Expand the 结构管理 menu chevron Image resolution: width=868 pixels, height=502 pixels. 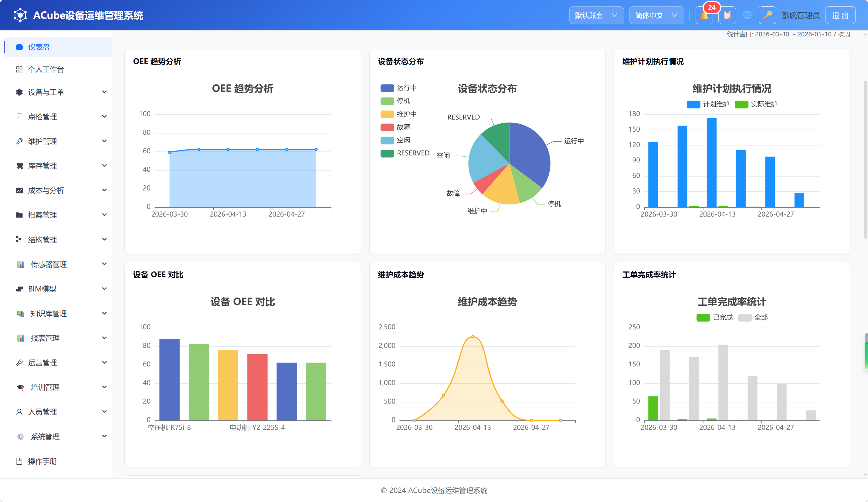104,240
